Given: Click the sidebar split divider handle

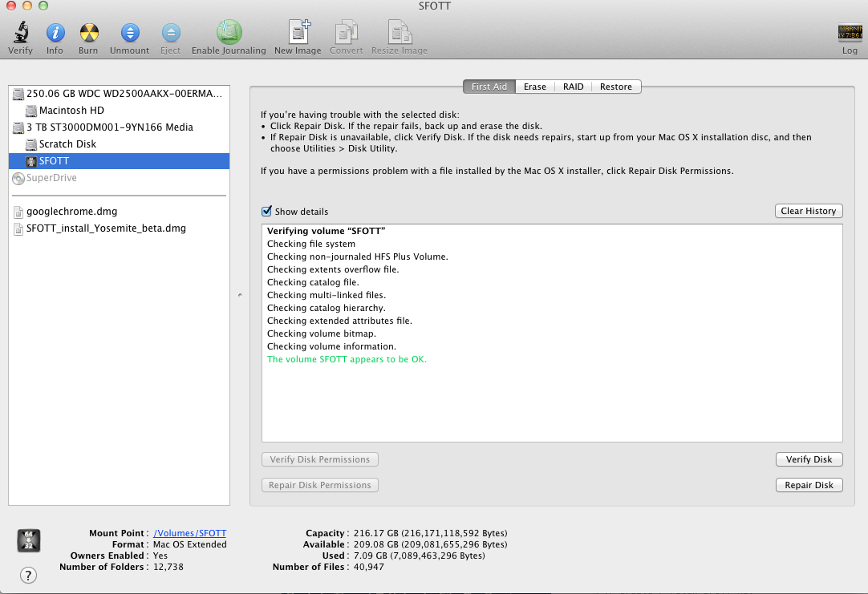Looking at the screenshot, I should coord(240,295).
